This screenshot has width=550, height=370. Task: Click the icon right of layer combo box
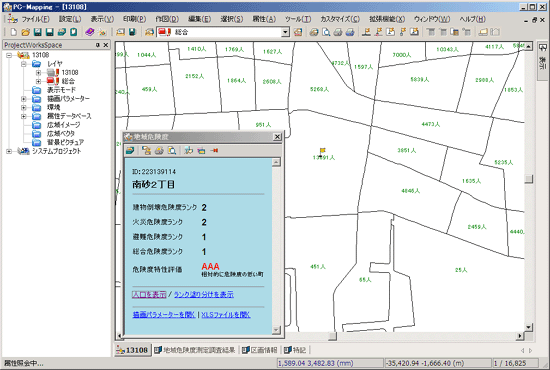(298, 32)
